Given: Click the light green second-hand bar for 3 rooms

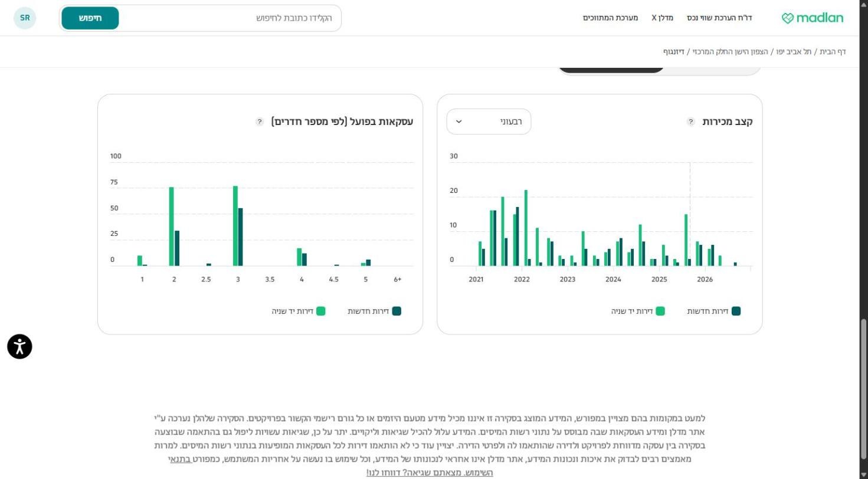Looking at the screenshot, I should click(235, 226).
